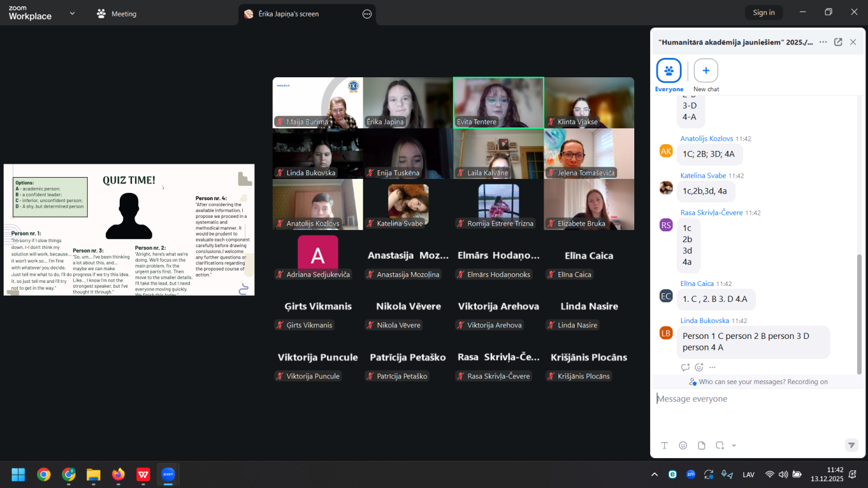Viewport: 868px width, 488px height.
Task: Add reaction to Linda Bukovska's message
Action: pyautogui.click(x=699, y=368)
